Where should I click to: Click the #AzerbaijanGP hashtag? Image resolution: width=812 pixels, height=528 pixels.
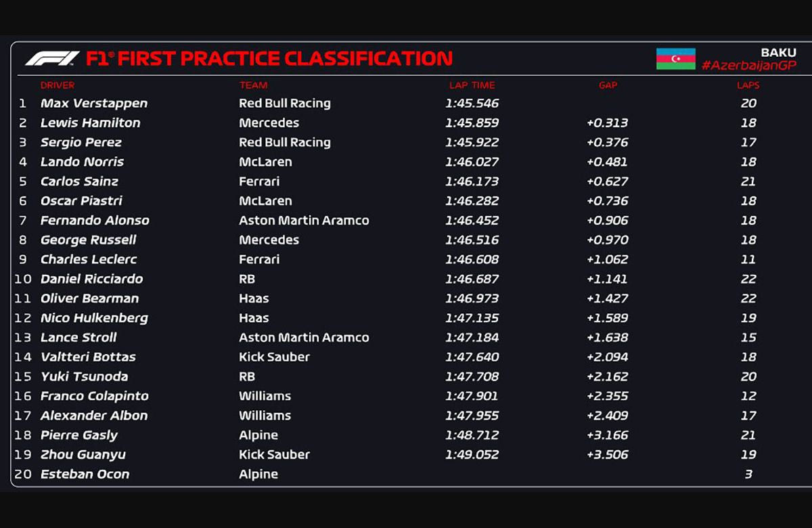[748, 66]
